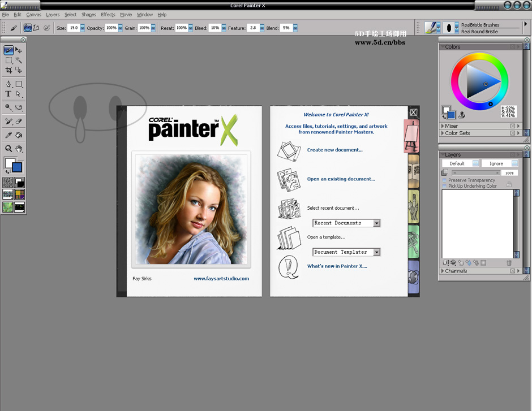
Task: Open the Effects menu
Action: point(108,15)
